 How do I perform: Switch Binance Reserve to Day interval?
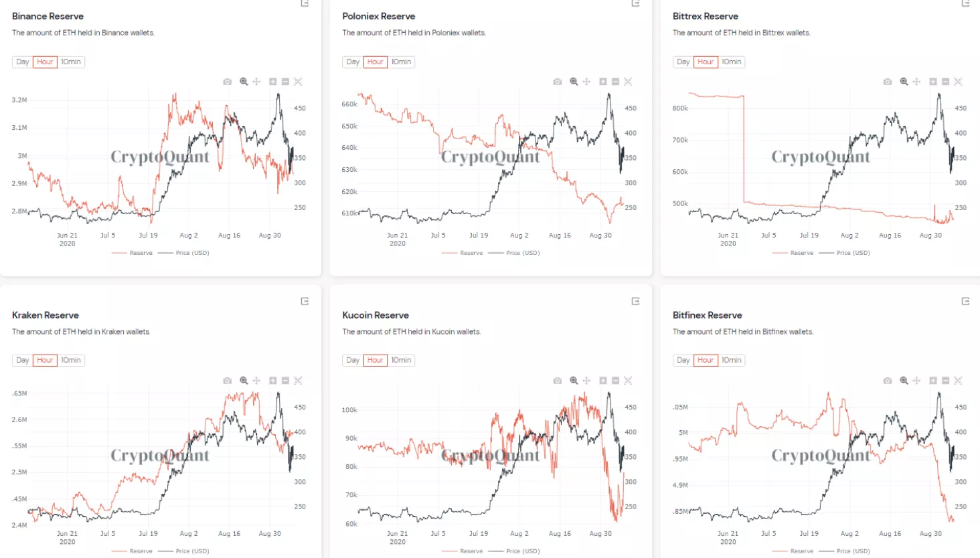pos(23,62)
